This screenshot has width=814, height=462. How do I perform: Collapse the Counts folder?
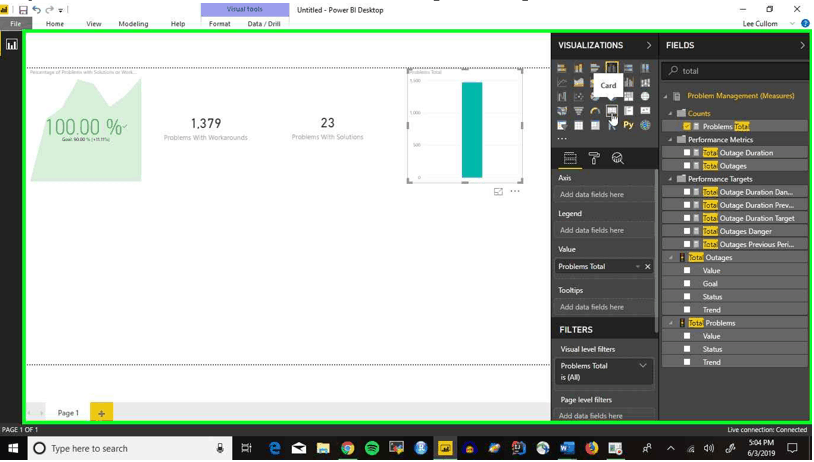tap(670, 113)
